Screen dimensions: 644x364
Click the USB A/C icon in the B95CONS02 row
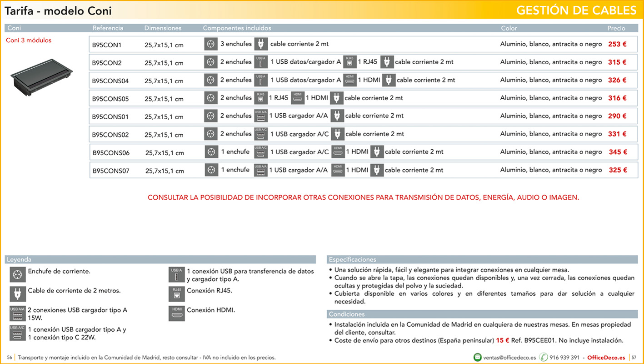pyautogui.click(x=261, y=134)
